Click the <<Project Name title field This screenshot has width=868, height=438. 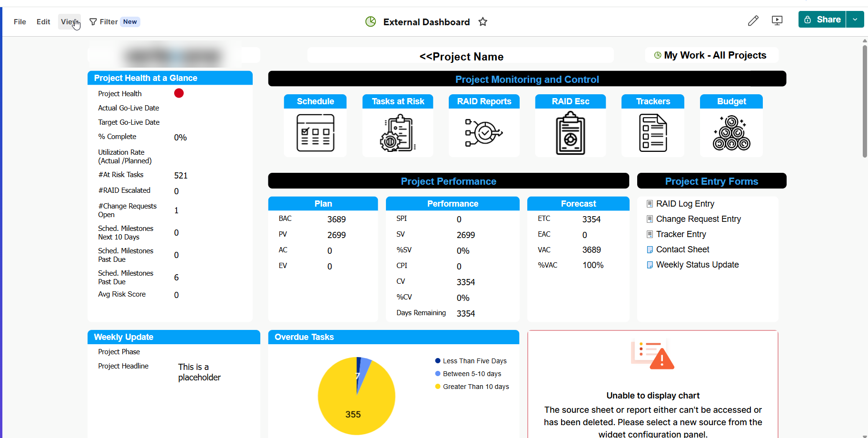point(461,57)
